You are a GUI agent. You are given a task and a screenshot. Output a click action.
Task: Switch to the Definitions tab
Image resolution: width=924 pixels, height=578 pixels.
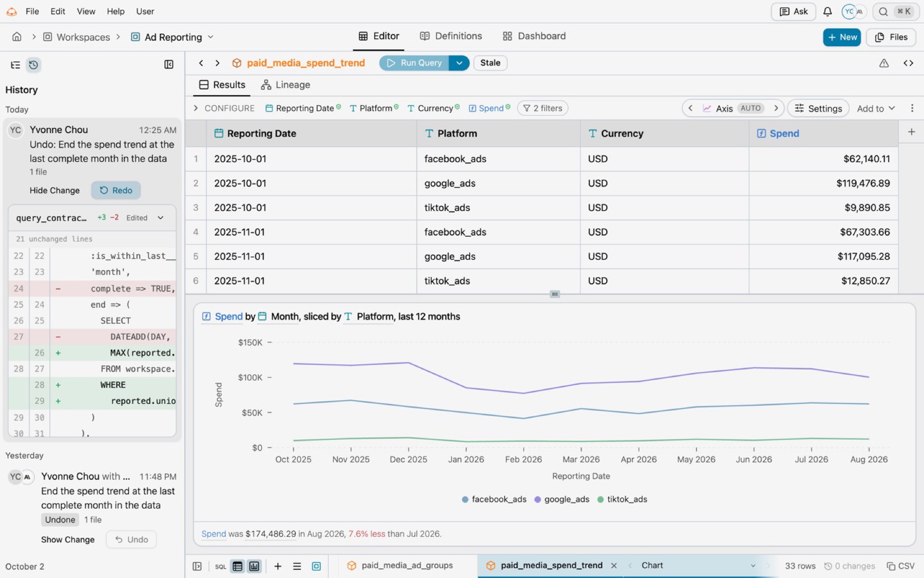pos(451,36)
